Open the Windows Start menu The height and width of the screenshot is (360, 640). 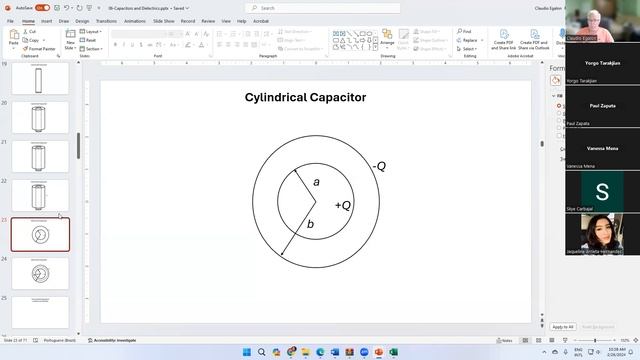pos(247,352)
